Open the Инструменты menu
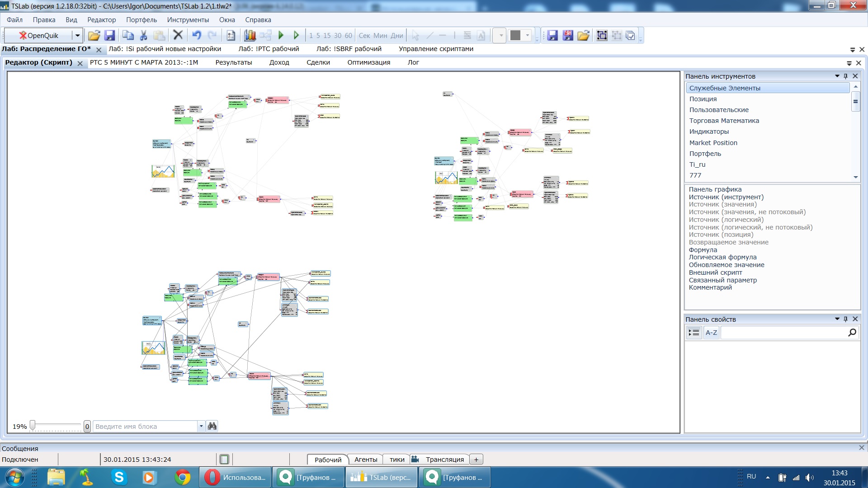The image size is (868, 488). click(x=188, y=20)
